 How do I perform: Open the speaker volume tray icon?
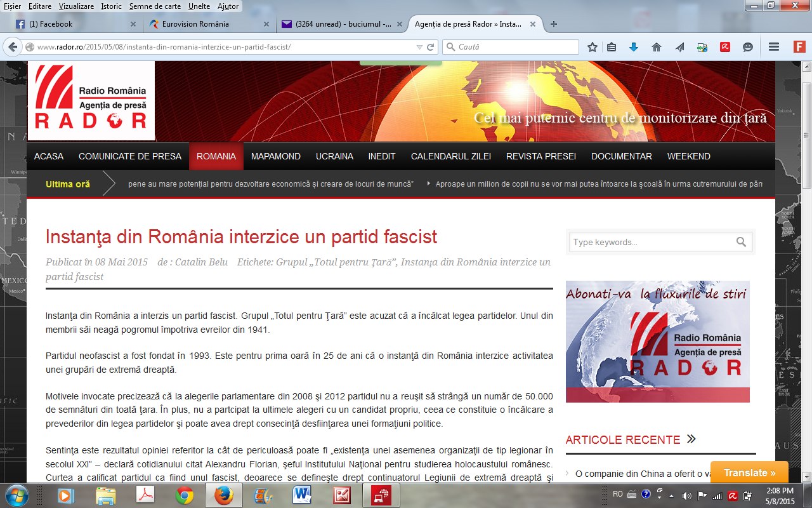pyautogui.click(x=686, y=495)
